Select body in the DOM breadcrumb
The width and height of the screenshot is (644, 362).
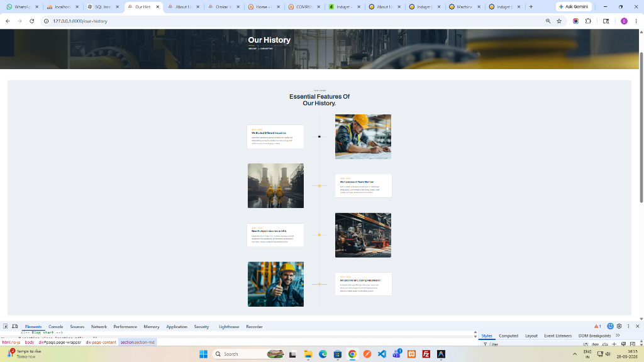pyautogui.click(x=30, y=342)
